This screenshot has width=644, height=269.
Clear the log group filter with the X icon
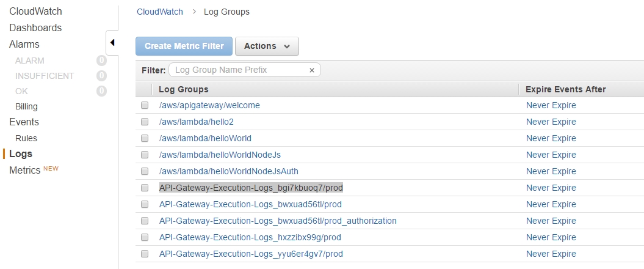coord(312,70)
